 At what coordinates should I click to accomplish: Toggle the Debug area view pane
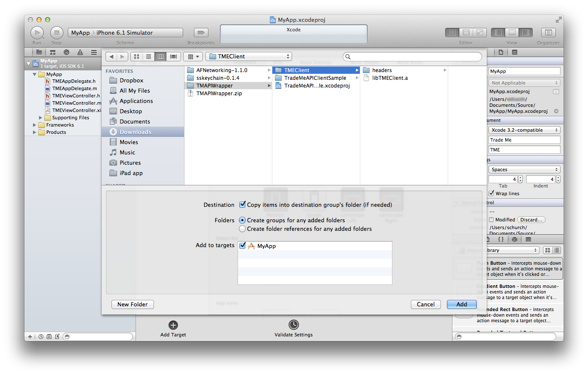512,33
